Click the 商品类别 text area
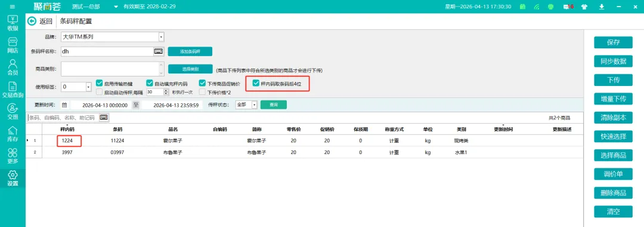Screen dimensions: 644x227 point(113,69)
